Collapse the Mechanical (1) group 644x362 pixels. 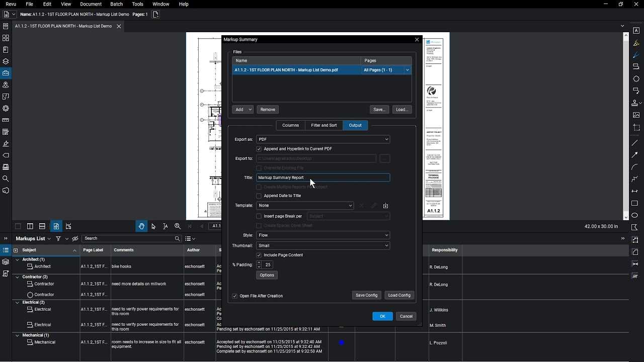(17, 335)
